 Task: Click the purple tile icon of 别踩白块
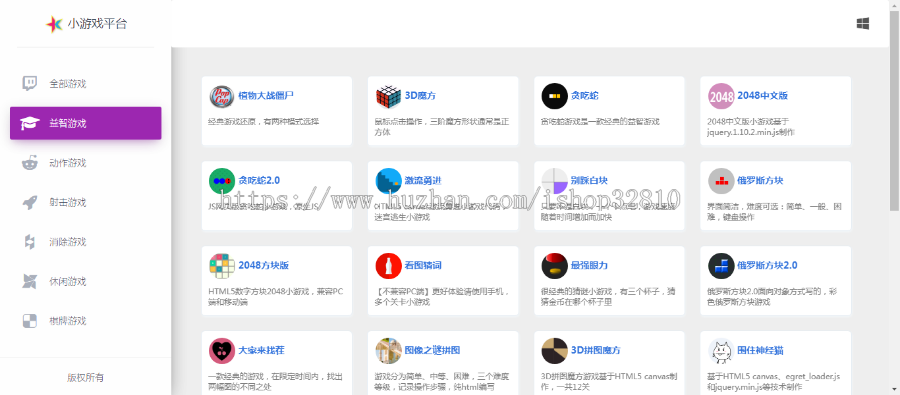[554, 181]
